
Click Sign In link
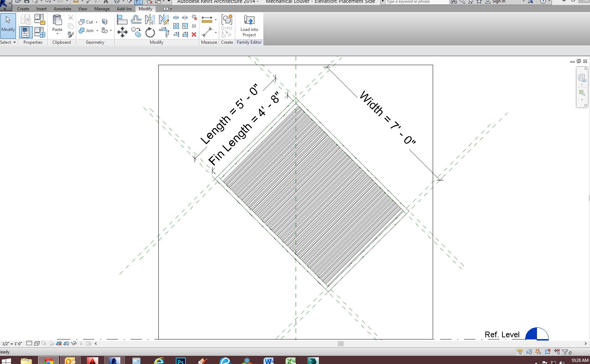click(x=499, y=2)
